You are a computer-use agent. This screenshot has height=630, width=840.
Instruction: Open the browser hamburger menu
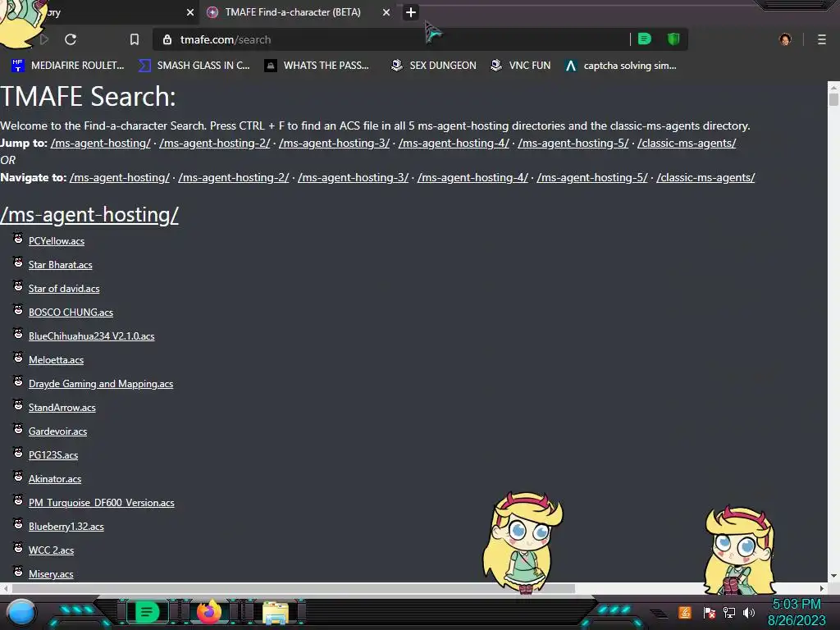pos(821,39)
